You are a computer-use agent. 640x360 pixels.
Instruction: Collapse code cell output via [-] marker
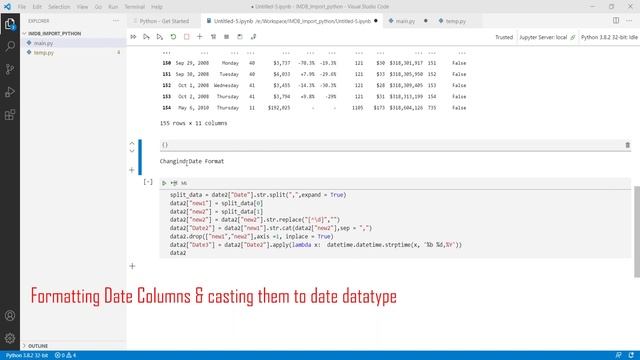point(148,182)
